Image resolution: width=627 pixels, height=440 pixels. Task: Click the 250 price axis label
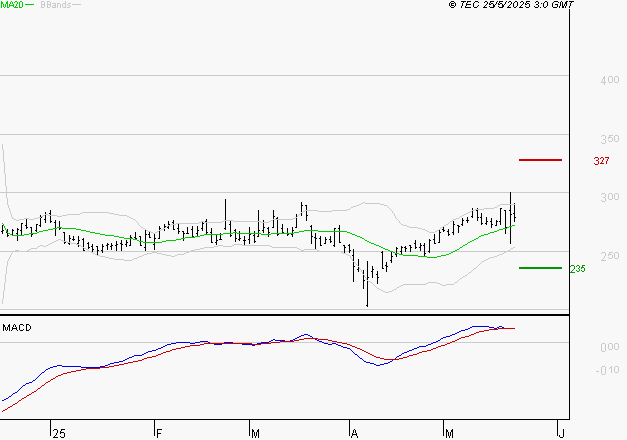(x=610, y=256)
